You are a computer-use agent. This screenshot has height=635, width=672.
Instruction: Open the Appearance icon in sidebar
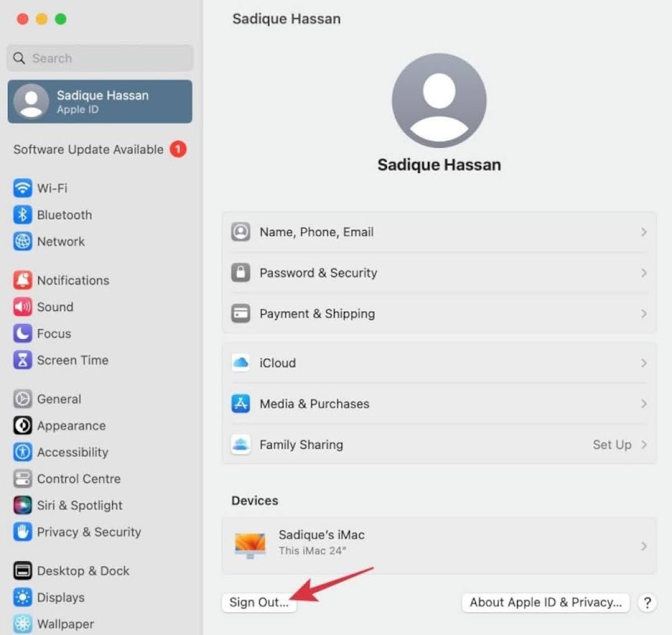pyautogui.click(x=22, y=425)
